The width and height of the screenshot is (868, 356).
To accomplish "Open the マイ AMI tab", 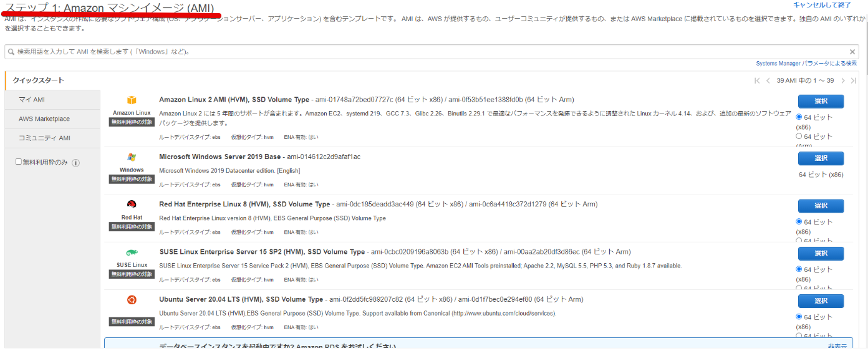I will (52, 100).
